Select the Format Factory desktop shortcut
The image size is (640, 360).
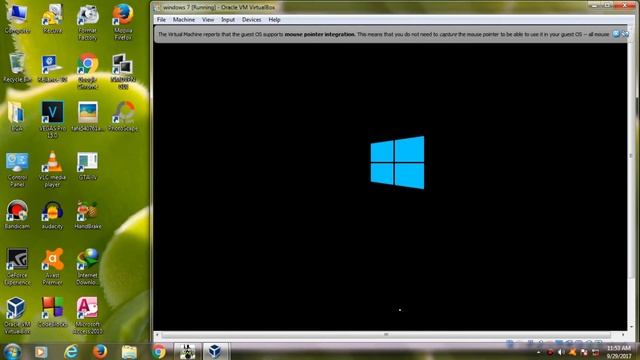coord(88,22)
